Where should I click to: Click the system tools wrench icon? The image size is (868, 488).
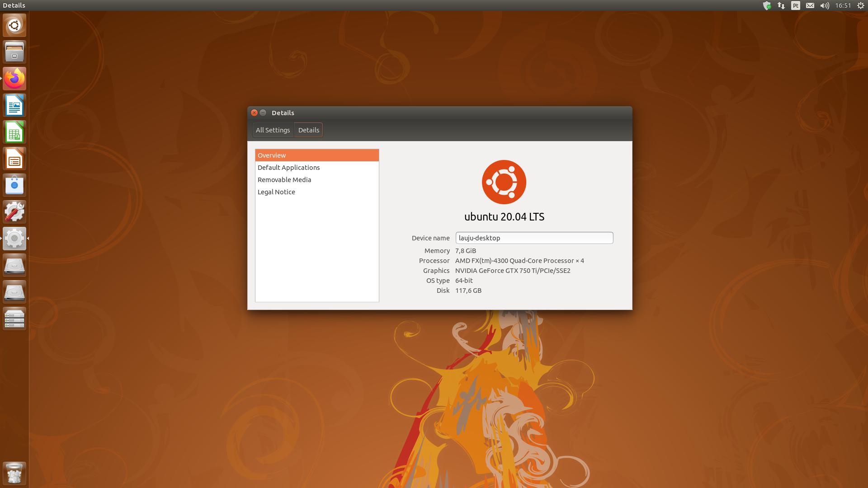click(14, 212)
